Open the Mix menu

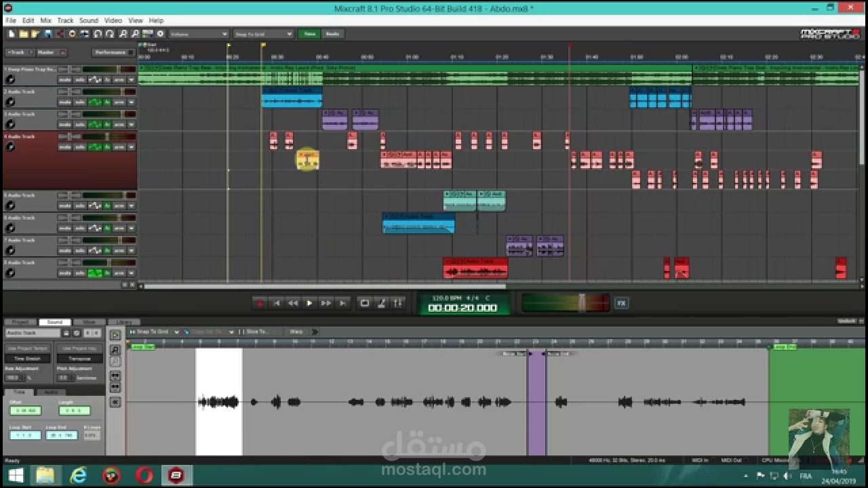(x=45, y=21)
